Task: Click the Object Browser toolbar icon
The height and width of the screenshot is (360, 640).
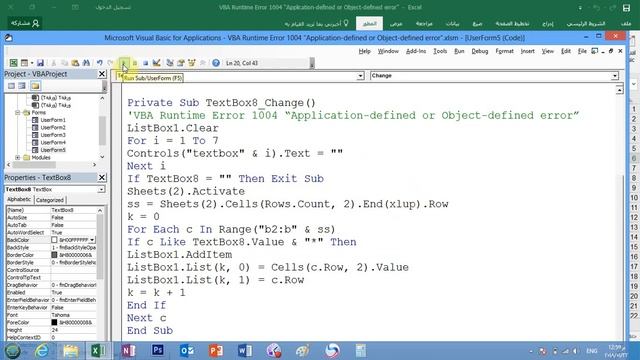Action: (191, 63)
